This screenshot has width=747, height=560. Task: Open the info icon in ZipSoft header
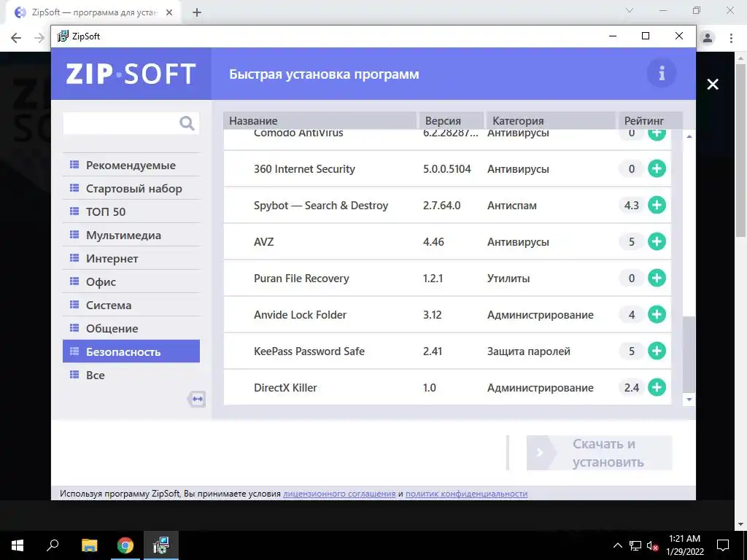[661, 74]
